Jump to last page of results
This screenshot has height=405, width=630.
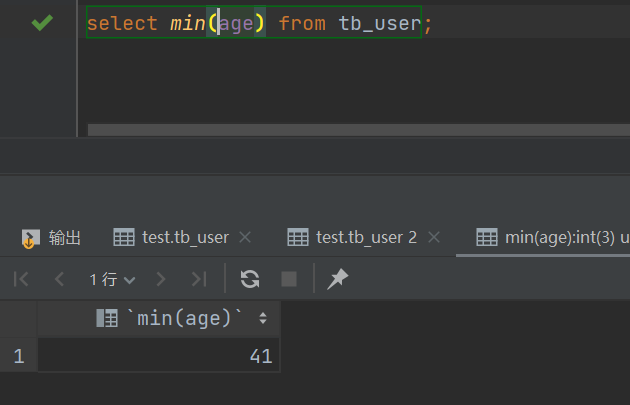click(x=199, y=279)
